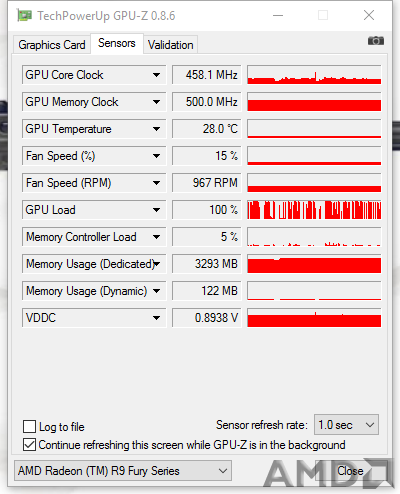The image size is (400, 494).
Task: Click the 3293 MB dedicated memory value
Action: pos(207,264)
